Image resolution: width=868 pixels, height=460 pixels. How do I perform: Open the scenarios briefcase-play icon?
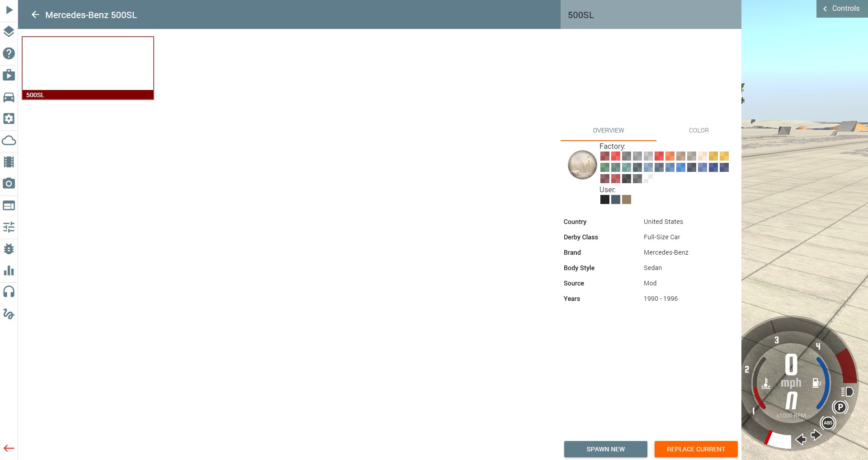(x=9, y=75)
